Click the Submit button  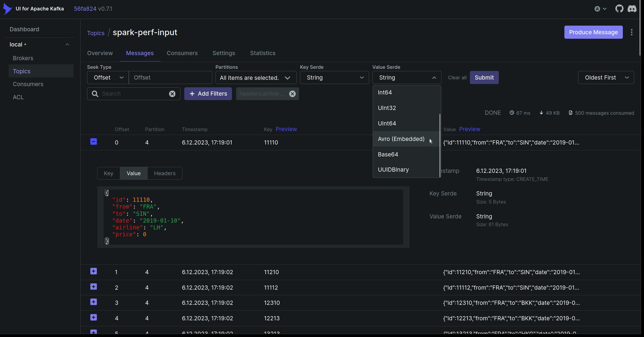coord(484,77)
